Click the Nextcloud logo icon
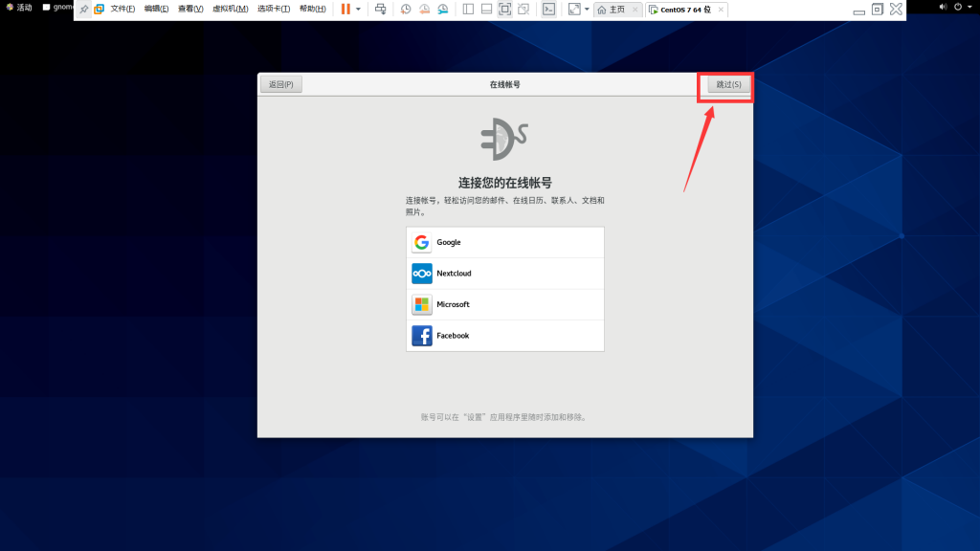Image resolution: width=980 pixels, height=551 pixels. click(x=422, y=274)
